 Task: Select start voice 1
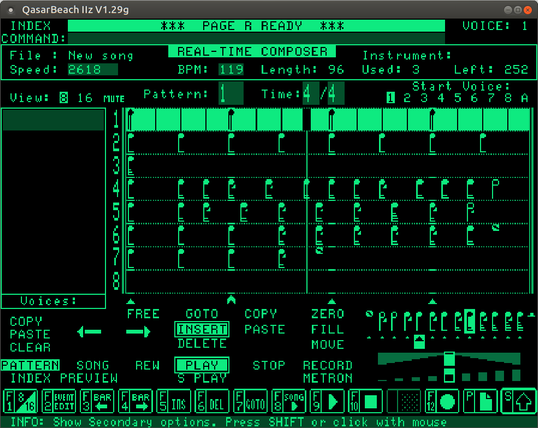tap(390, 98)
